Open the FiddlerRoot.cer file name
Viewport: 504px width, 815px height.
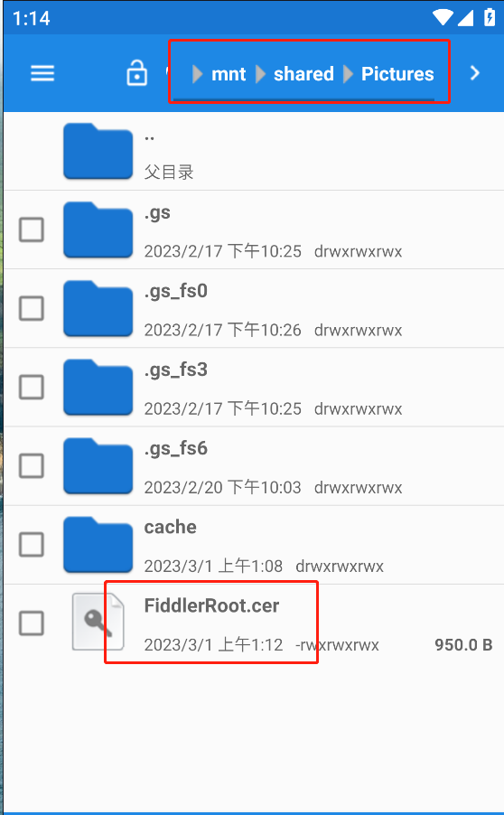click(x=211, y=605)
